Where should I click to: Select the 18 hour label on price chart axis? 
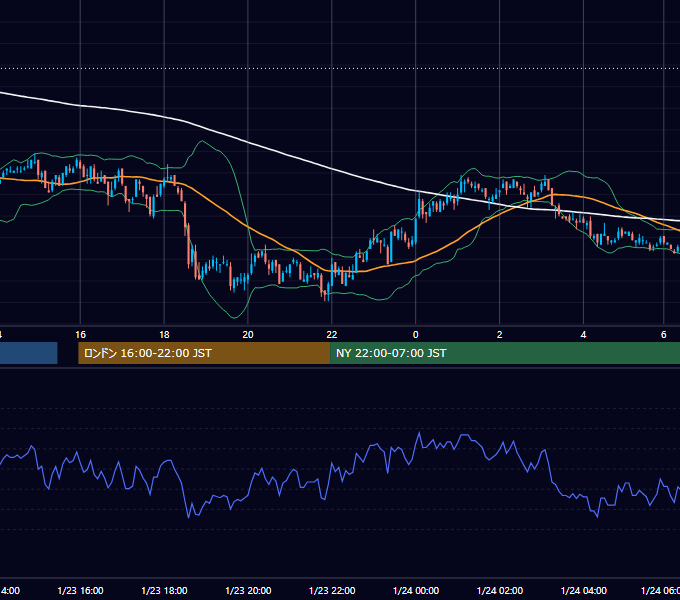[164, 335]
